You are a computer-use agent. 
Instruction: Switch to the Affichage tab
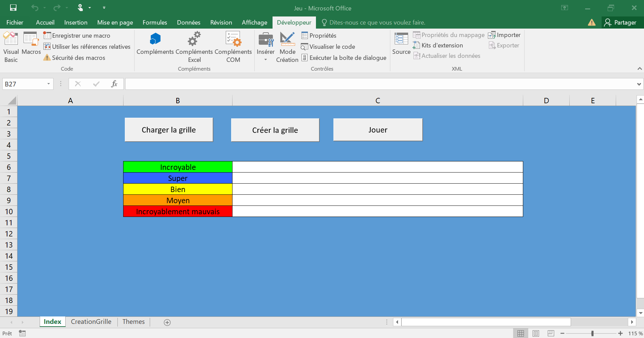point(254,23)
